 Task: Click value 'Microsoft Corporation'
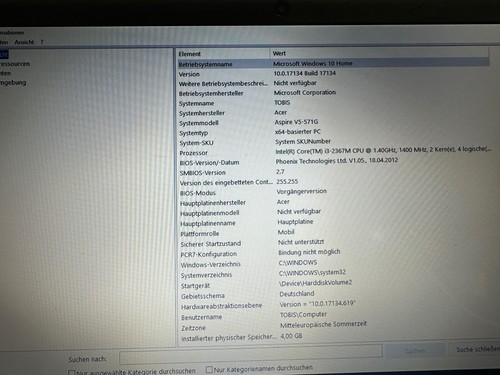[x=305, y=92]
